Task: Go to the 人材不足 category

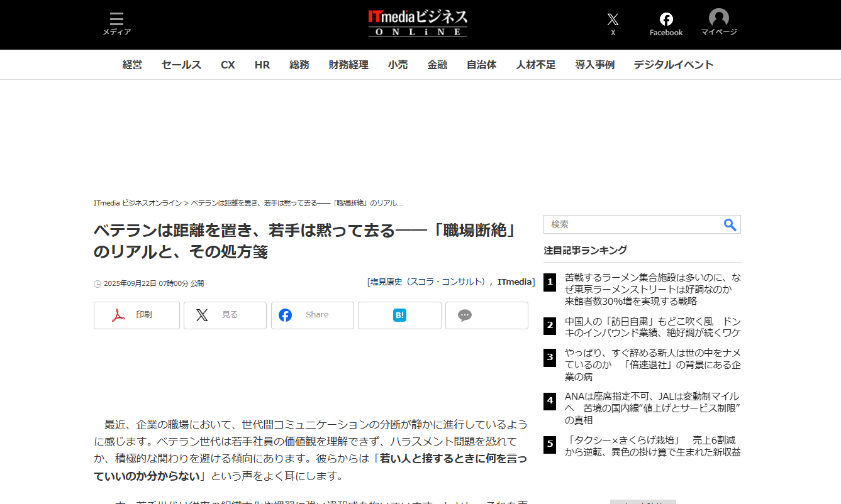Action: (x=535, y=65)
